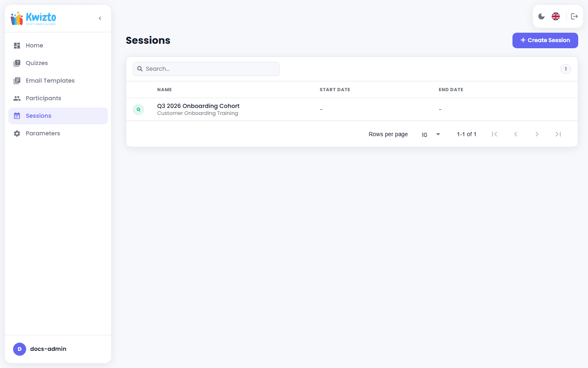Viewport: 588px width, 368px height.
Task: Sort by the NAME column header
Action: coord(165,90)
